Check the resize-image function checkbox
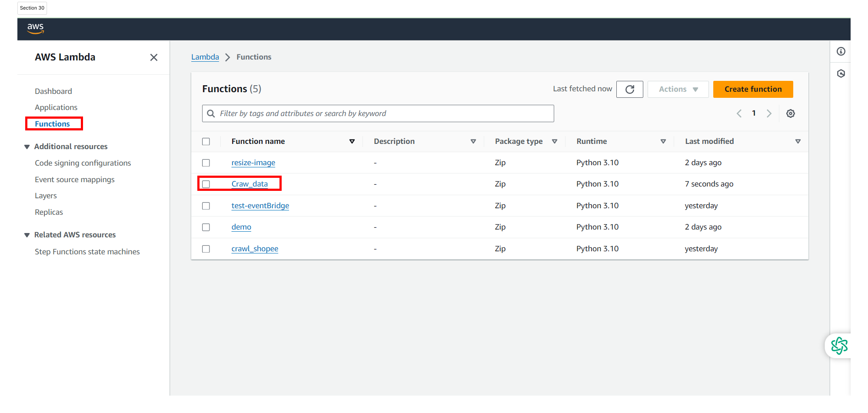868x413 pixels. [206, 163]
